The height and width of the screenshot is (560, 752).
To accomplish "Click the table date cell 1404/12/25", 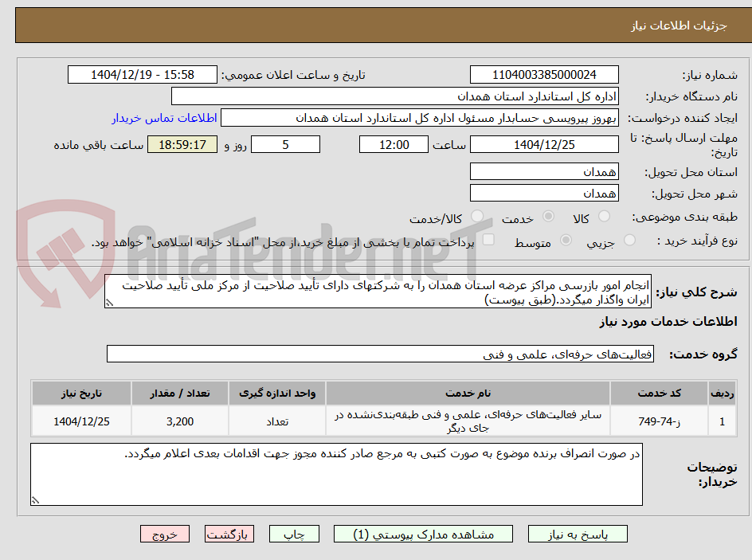I will point(81,421).
